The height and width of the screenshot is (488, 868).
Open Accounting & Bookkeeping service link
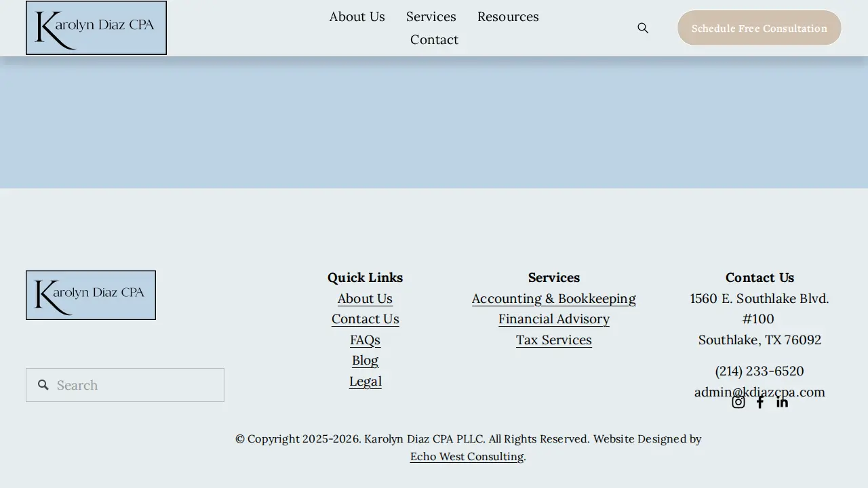(x=554, y=298)
